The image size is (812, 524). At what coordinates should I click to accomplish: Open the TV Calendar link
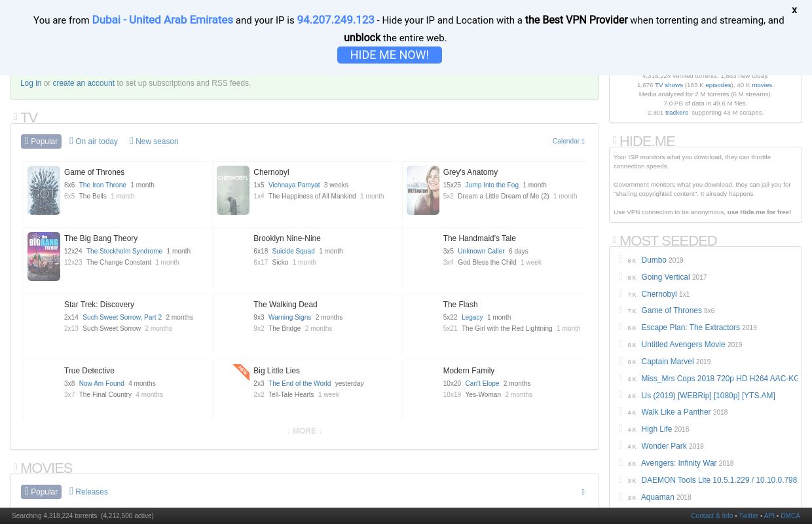(x=568, y=141)
